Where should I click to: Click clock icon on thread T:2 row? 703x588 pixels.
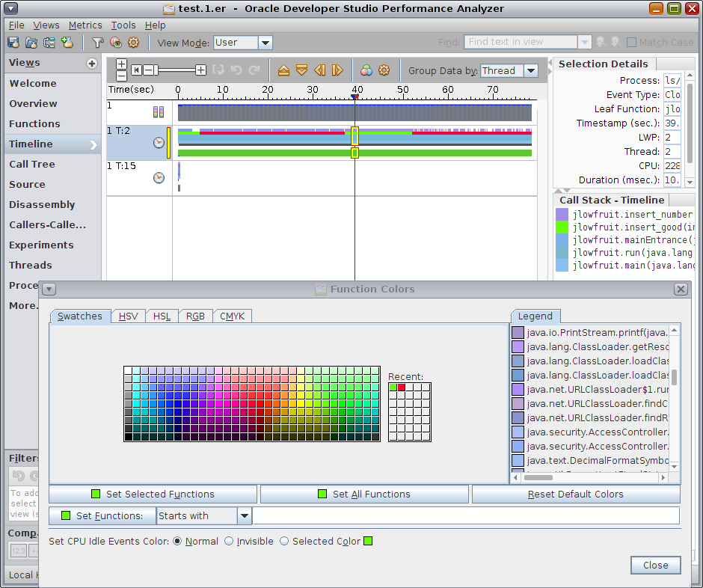[x=159, y=143]
